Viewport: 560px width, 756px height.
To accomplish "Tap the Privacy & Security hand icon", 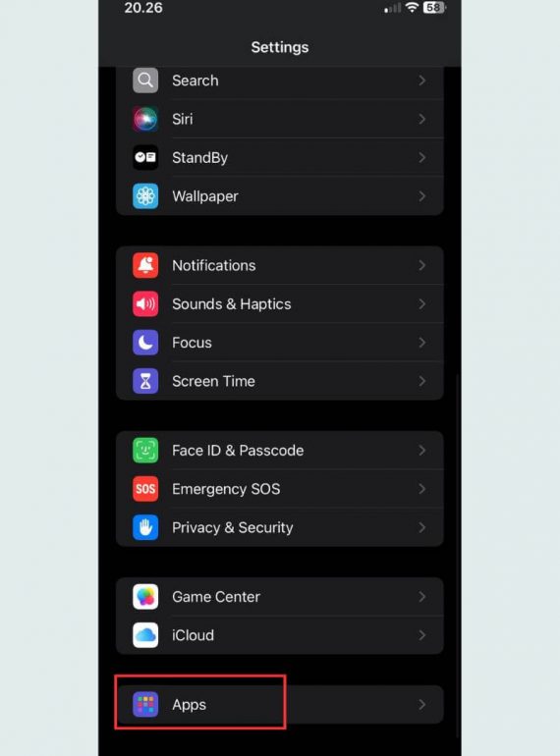I will tap(145, 527).
